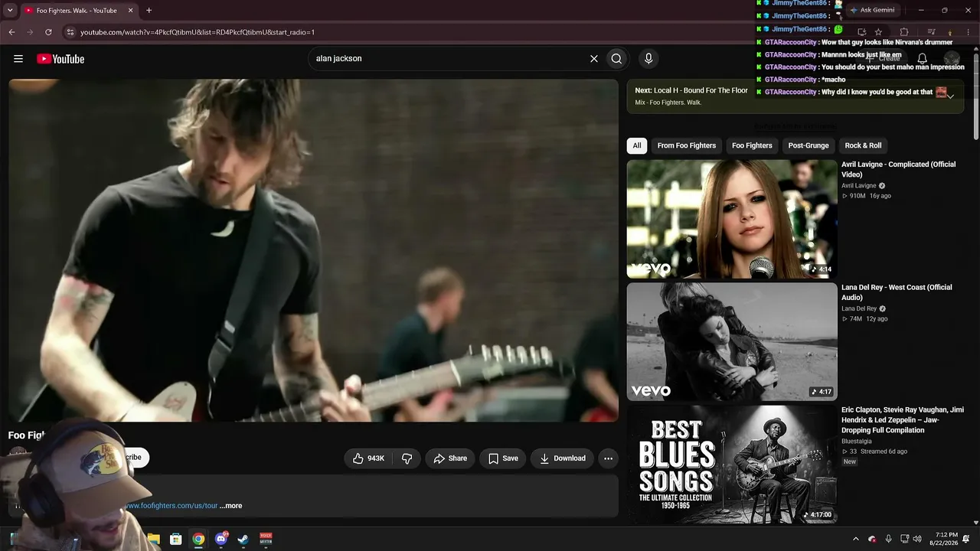Click the system tray microphone icon

(x=888, y=539)
